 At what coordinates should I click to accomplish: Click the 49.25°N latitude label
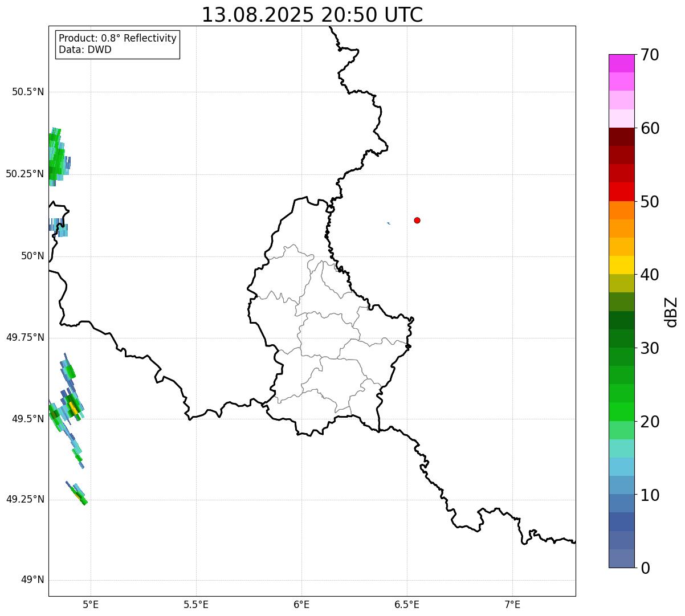click(x=25, y=499)
